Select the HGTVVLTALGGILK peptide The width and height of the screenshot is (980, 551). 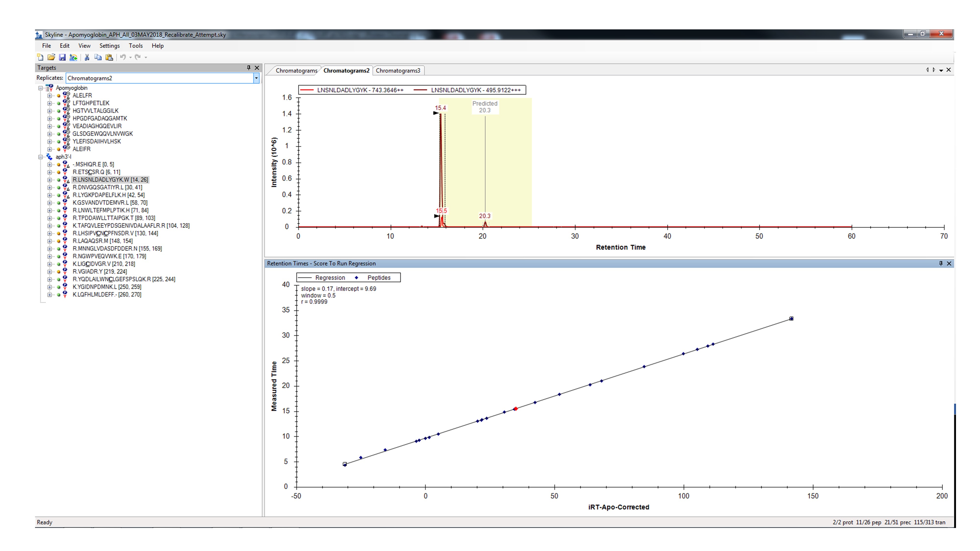(95, 111)
